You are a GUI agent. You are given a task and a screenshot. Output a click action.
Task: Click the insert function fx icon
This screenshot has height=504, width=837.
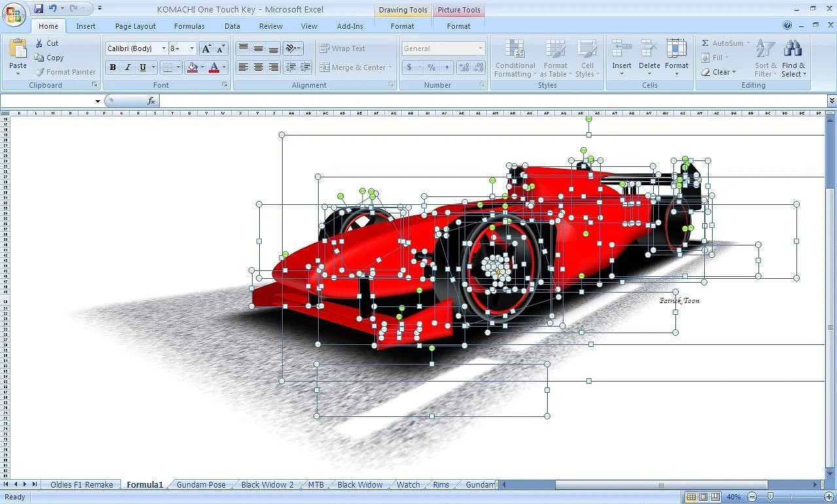151,101
